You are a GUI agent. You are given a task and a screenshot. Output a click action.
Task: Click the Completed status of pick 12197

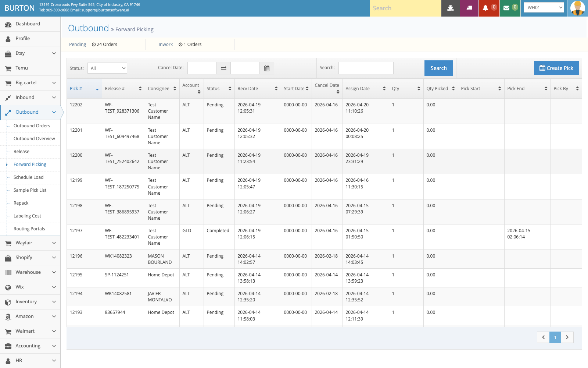tap(218, 231)
